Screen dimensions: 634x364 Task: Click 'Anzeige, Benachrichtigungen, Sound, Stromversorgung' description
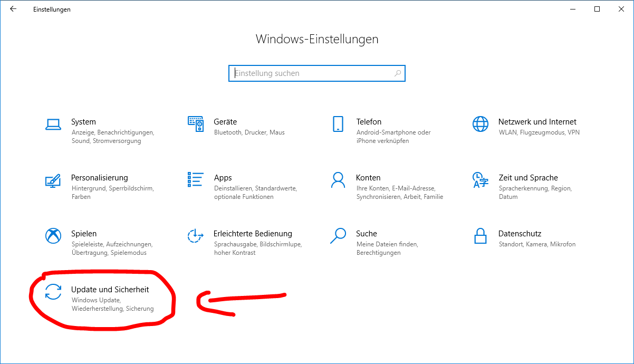click(112, 137)
